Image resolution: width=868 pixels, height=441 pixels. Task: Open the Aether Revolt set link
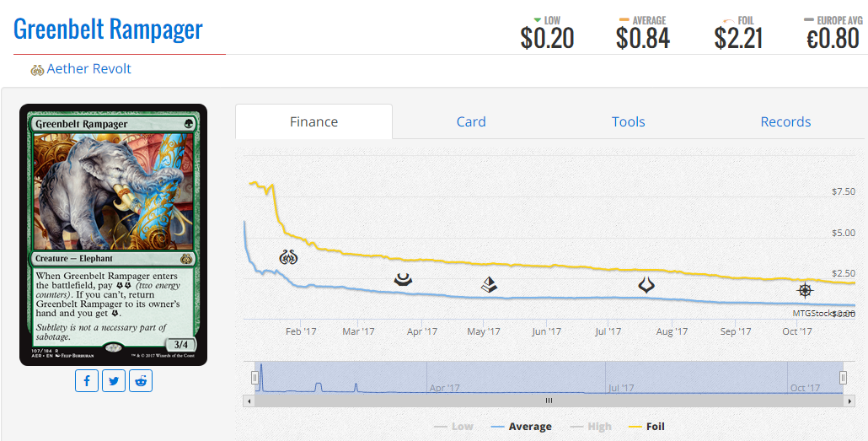(x=88, y=68)
